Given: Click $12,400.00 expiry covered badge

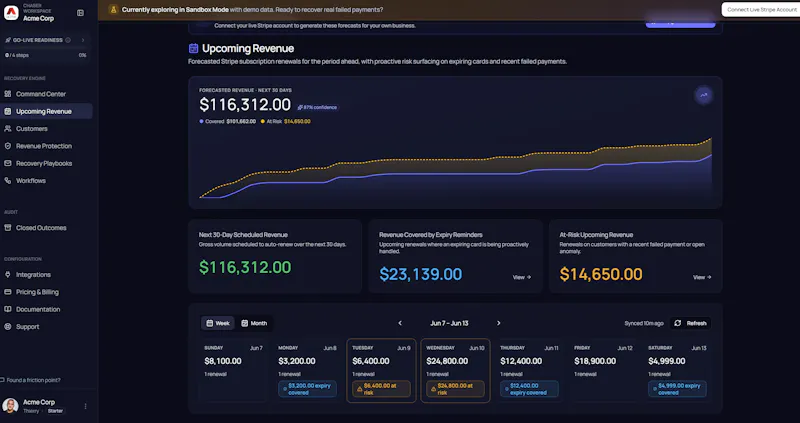Looking at the screenshot, I should (529, 389).
